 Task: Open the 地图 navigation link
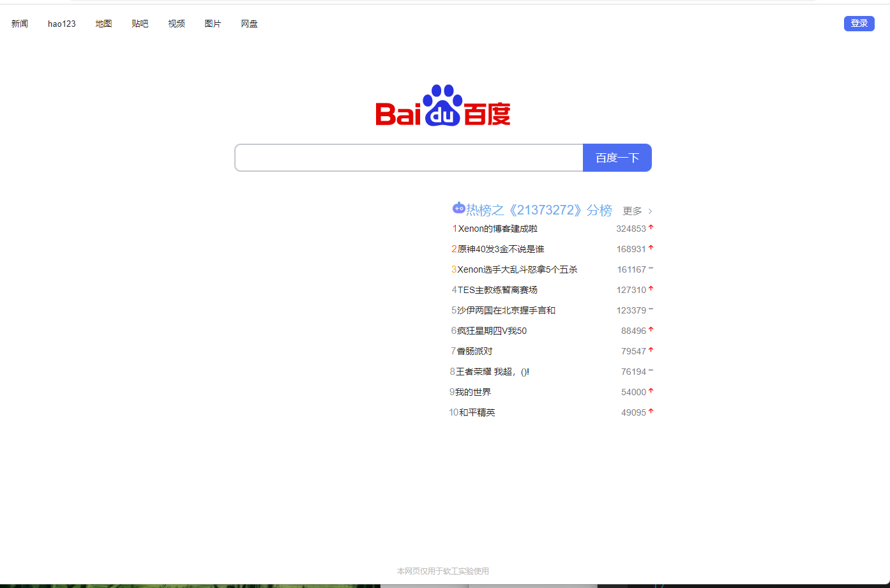(103, 24)
